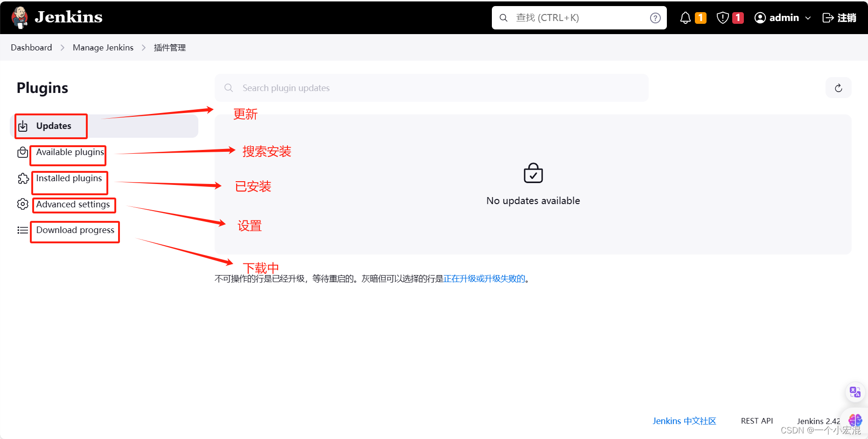Click the Jenkins logo icon
This screenshot has height=439, width=868.
(20, 17)
